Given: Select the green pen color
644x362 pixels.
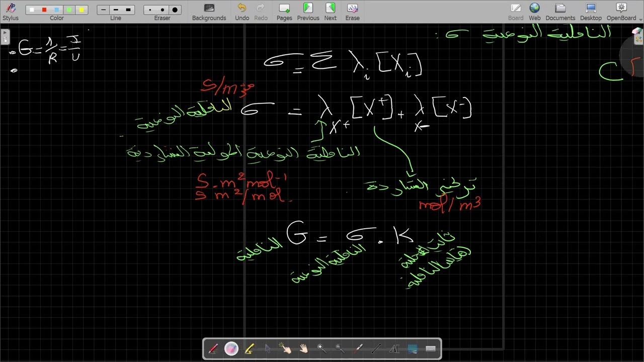Looking at the screenshot, I should [x=69, y=10].
